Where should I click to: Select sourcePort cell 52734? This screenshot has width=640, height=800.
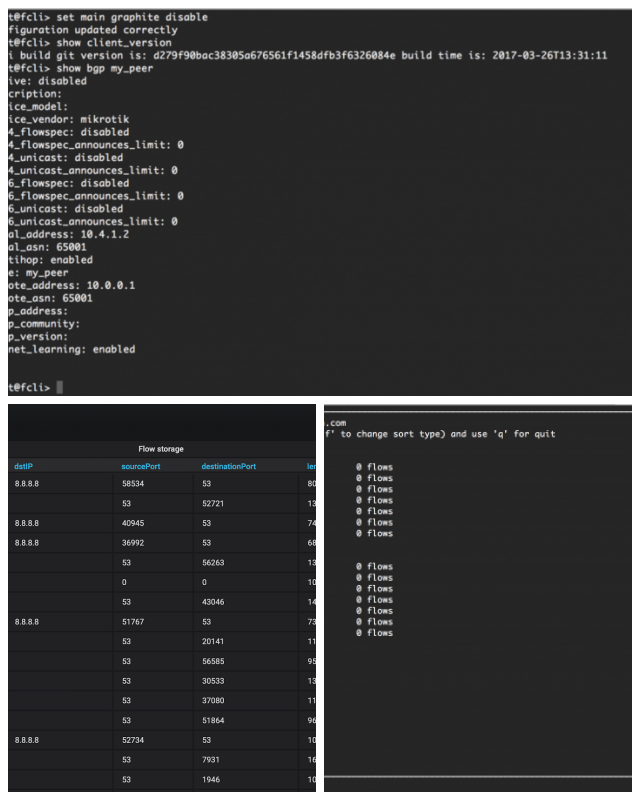coord(135,739)
